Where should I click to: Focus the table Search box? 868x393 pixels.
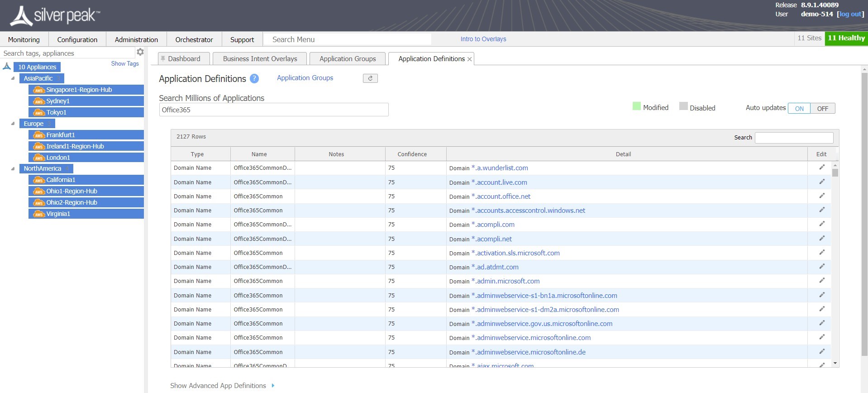(794, 137)
